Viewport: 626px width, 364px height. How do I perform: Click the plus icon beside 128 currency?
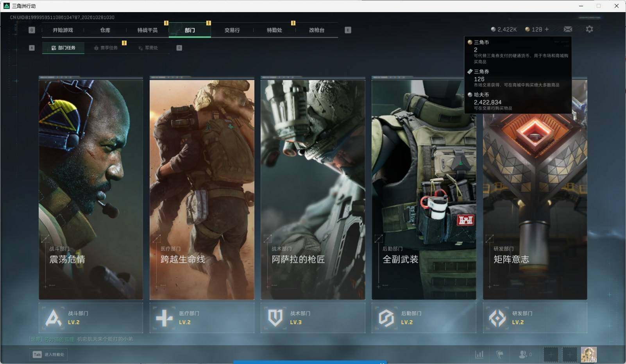[547, 29]
